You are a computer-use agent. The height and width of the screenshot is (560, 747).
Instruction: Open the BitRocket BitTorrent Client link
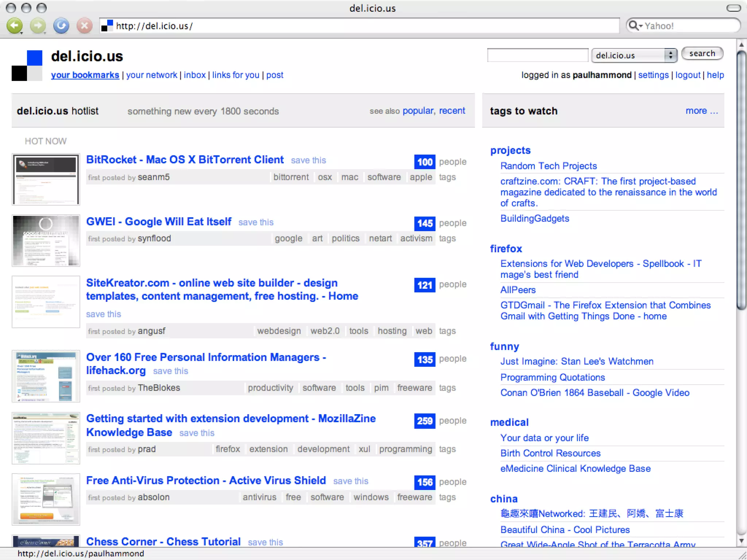click(x=185, y=160)
